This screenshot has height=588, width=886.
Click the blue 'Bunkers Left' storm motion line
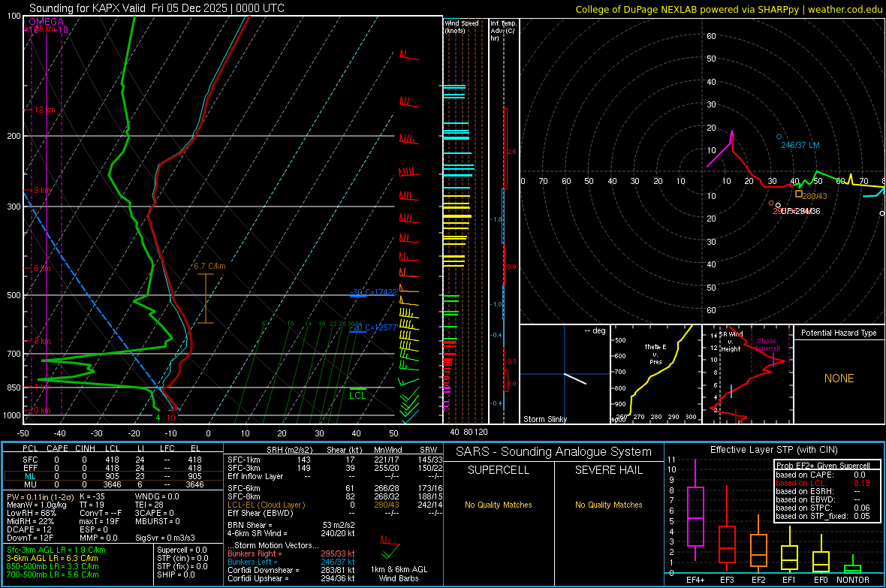(x=291, y=562)
